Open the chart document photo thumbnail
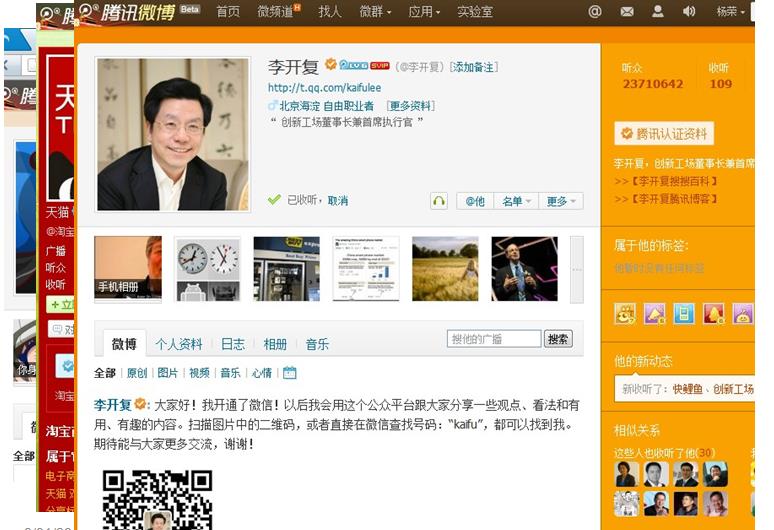Viewport: 774px width, 530px height. pos(366,268)
